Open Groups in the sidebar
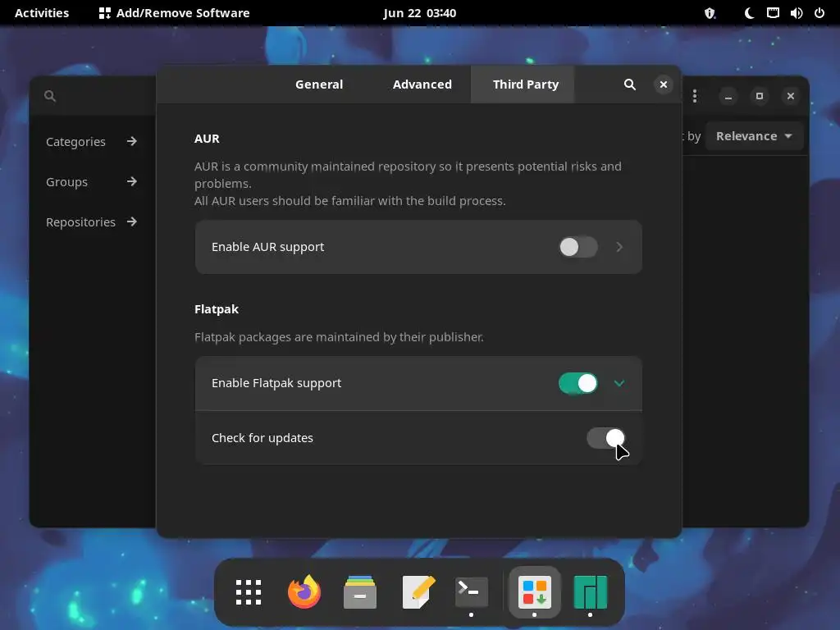The width and height of the screenshot is (840, 630). [x=92, y=182]
